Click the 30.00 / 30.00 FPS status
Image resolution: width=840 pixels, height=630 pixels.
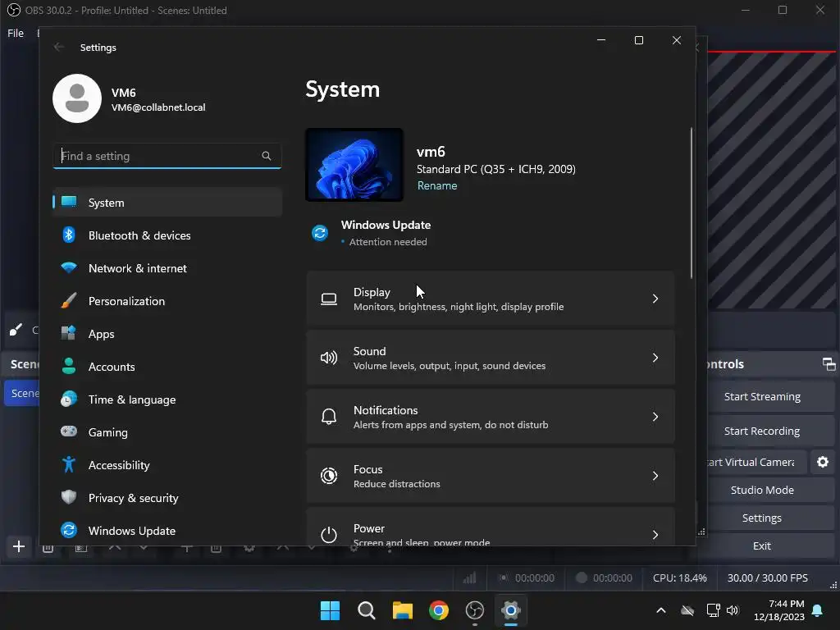pos(767,578)
